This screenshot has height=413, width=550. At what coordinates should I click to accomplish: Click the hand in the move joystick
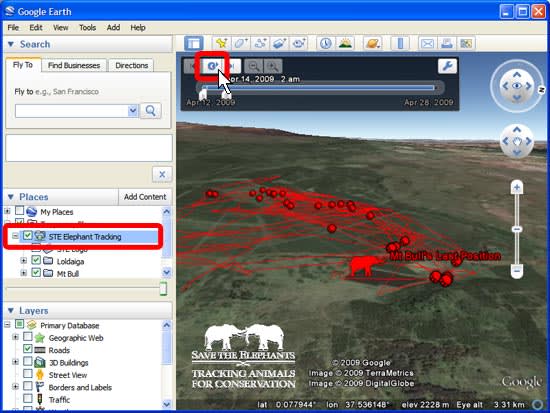517,141
